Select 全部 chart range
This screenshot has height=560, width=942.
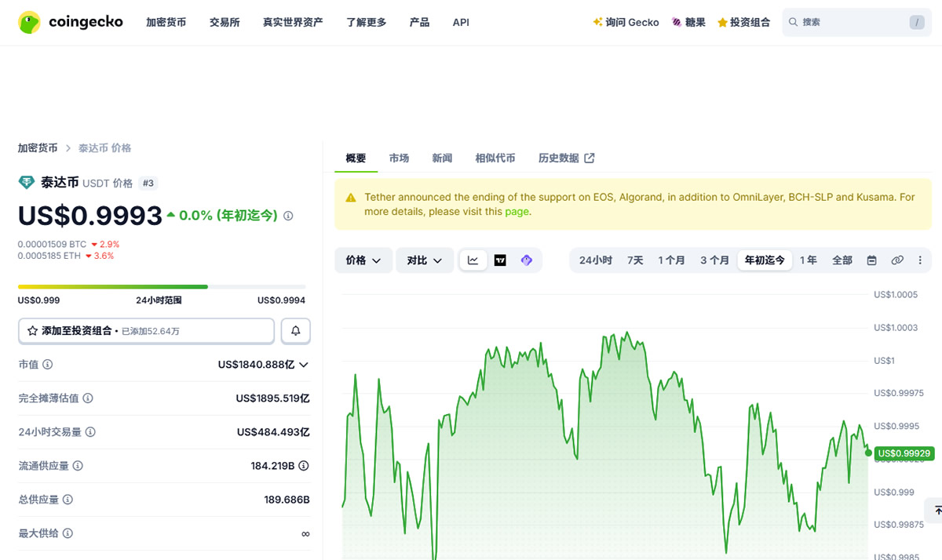pos(842,260)
